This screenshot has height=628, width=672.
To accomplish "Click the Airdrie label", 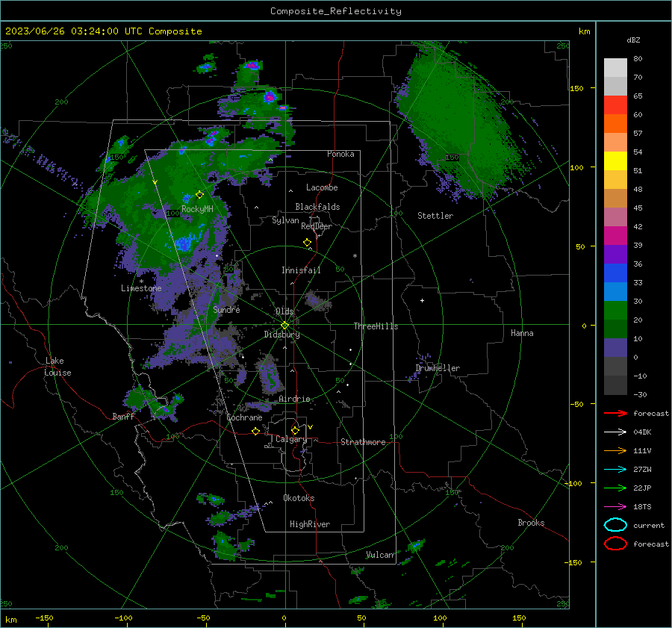I will tap(294, 399).
